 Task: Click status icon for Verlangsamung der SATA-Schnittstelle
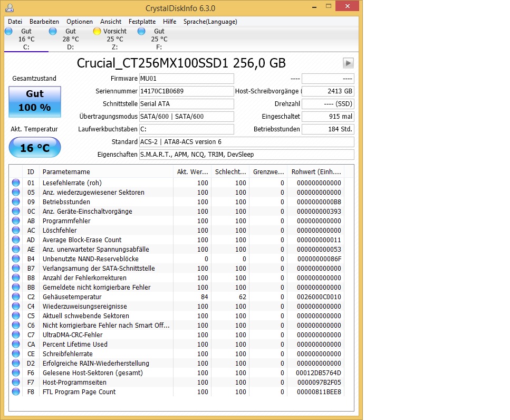pyautogui.click(x=16, y=268)
